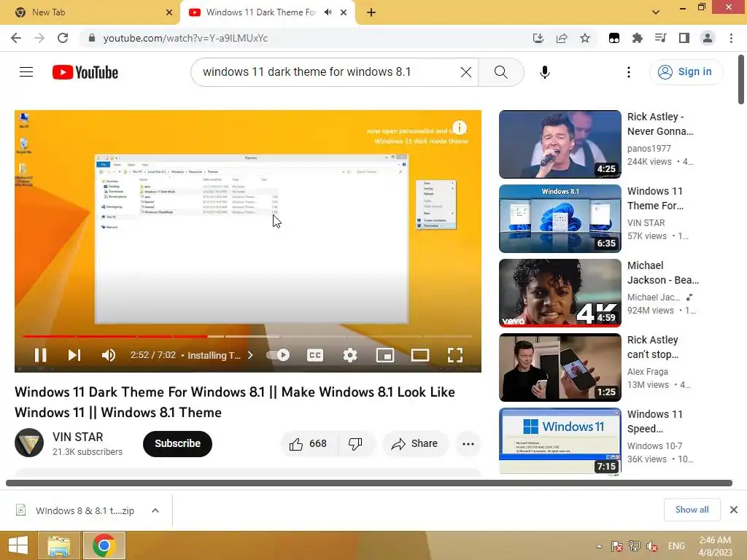The height and width of the screenshot is (560, 747).
Task: Pause the YouTube video
Action: (x=41, y=355)
